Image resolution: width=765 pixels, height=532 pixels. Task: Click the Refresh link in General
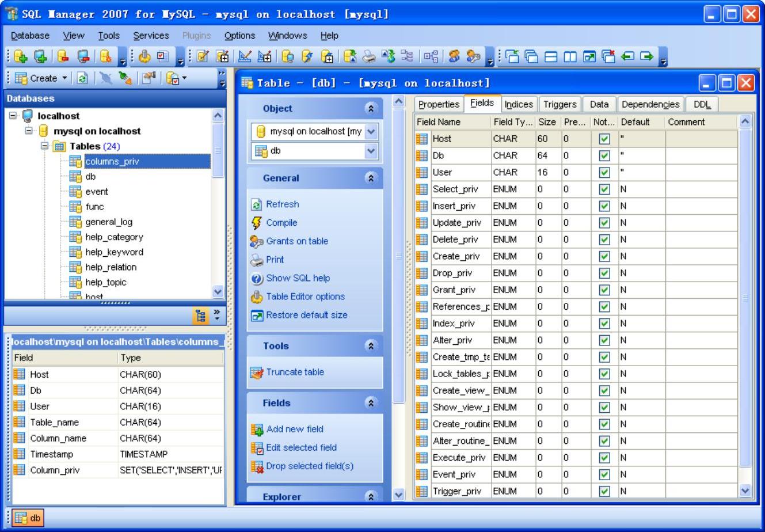282,204
